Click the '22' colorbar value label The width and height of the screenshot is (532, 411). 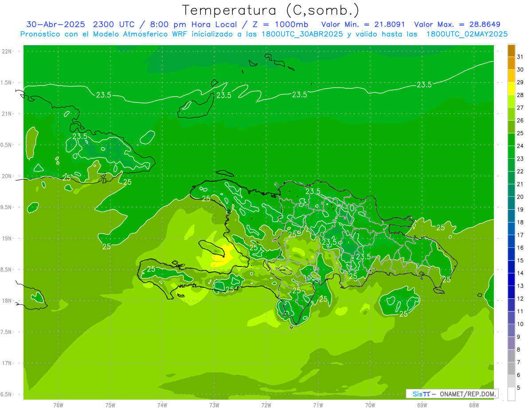pos(520,171)
